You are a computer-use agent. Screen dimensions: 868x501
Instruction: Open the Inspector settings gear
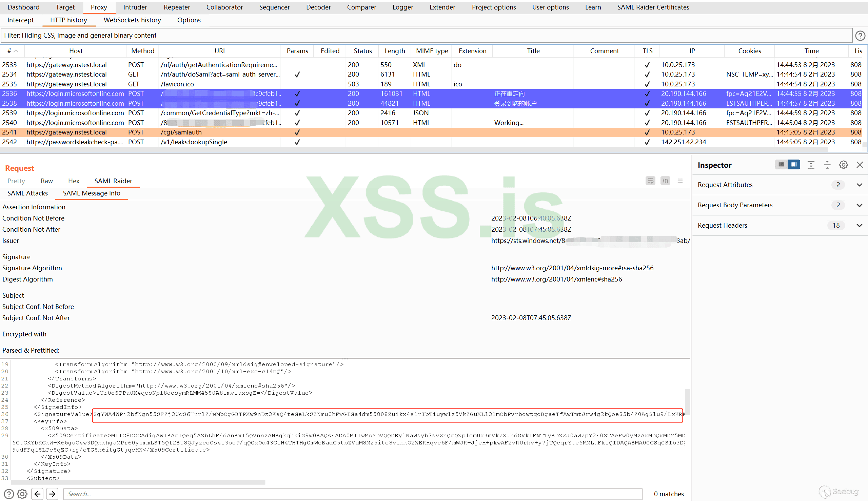[x=843, y=165]
